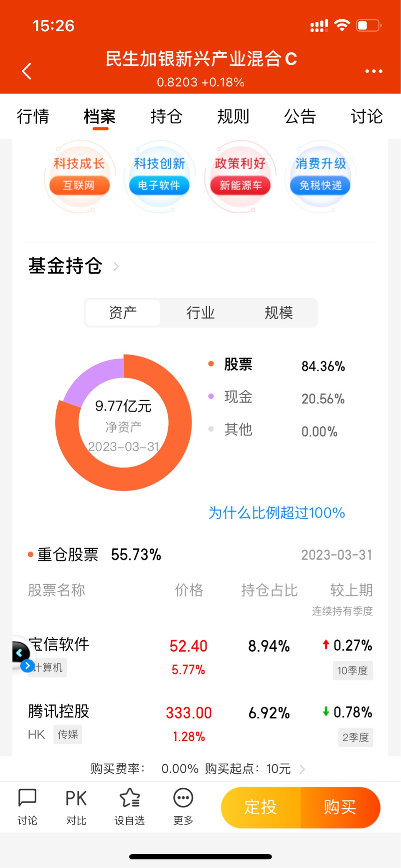Select the 资产 segment toggle
The image size is (401, 868).
coord(123,313)
